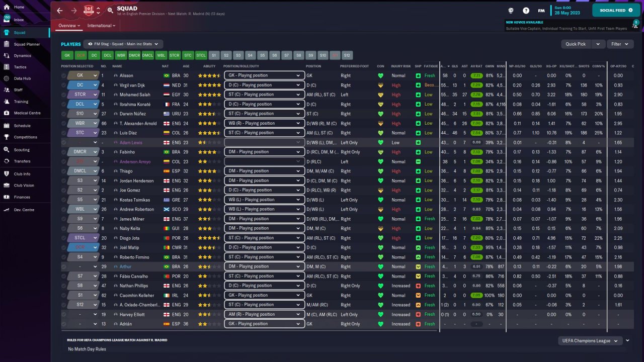Open the Club Vision page
The width and height of the screenshot is (644, 362).
25,185
